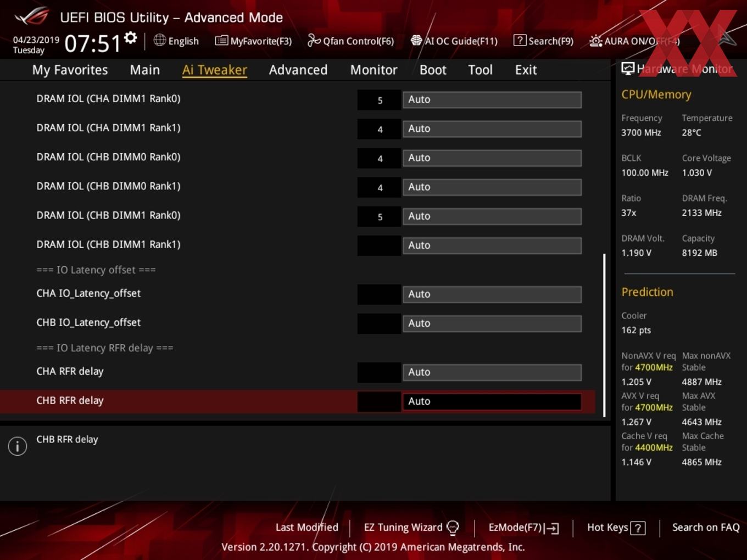Click the EZ Tuning Wizard bulb icon
Viewport: 747px width, 560px height.
click(x=453, y=528)
